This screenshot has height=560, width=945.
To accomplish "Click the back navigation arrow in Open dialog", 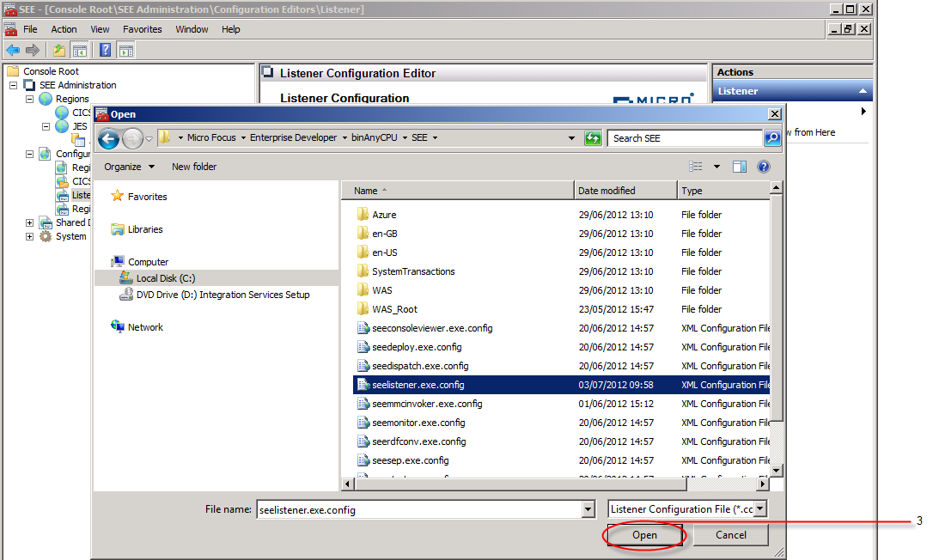I will pyautogui.click(x=108, y=138).
